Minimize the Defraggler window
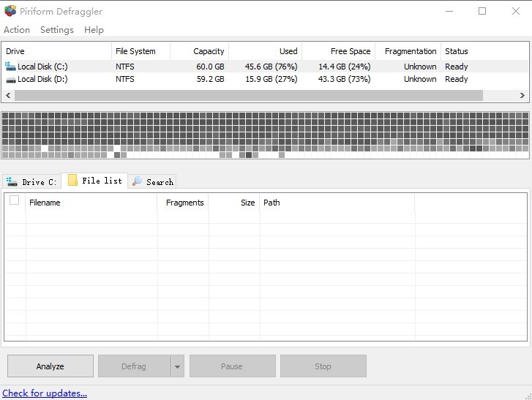The height and width of the screenshot is (400, 532). [x=449, y=11]
